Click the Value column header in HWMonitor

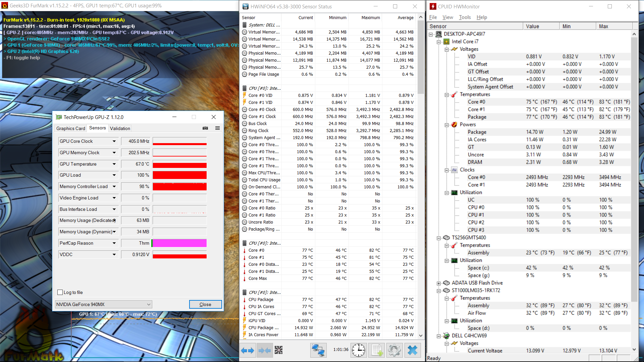[x=541, y=26]
